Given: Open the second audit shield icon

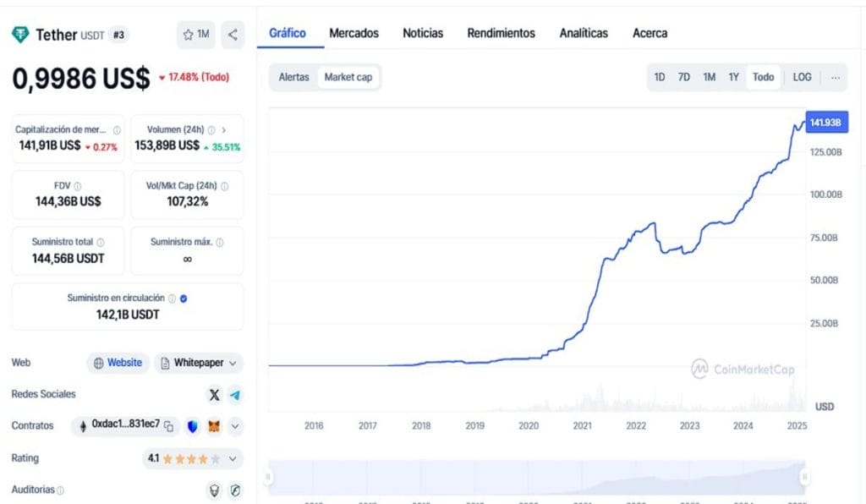Looking at the screenshot, I should (x=235, y=490).
